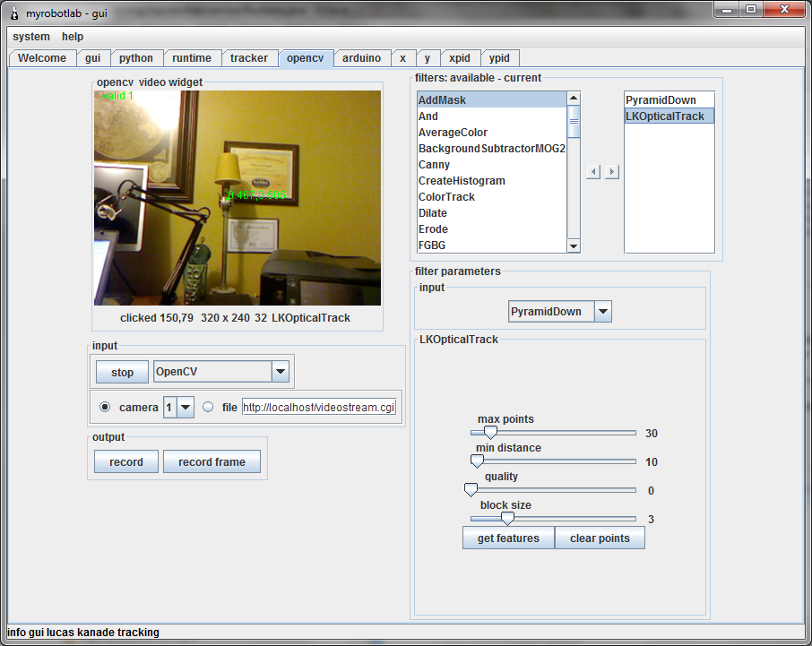Switch to the arduino tab
The height and width of the screenshot is (646, 812).
[x=361, y=58]
